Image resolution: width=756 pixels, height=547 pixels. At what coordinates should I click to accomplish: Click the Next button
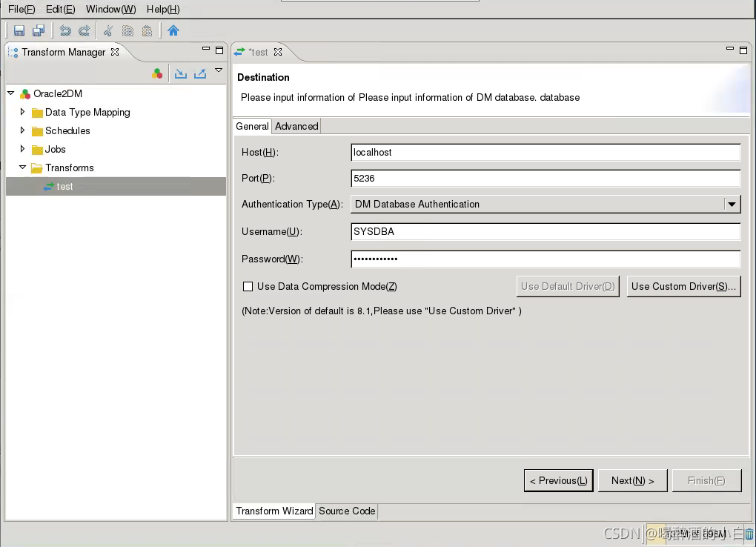click(x=632, y=480)
